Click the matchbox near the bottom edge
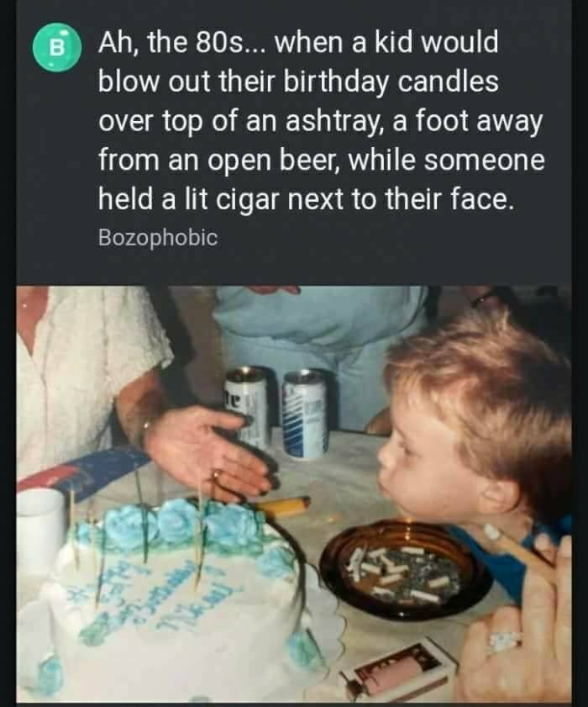This screenshot has width=588, height=707. coord(397,669)
